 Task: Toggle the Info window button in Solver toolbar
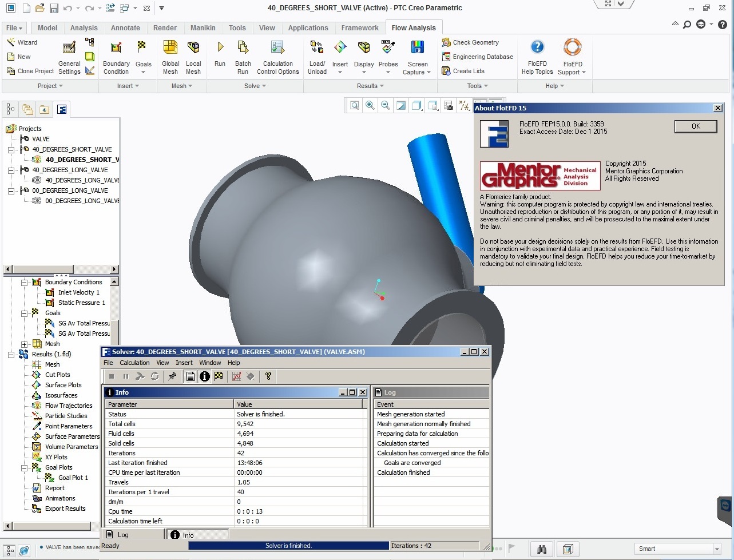[x=205, y=376]
